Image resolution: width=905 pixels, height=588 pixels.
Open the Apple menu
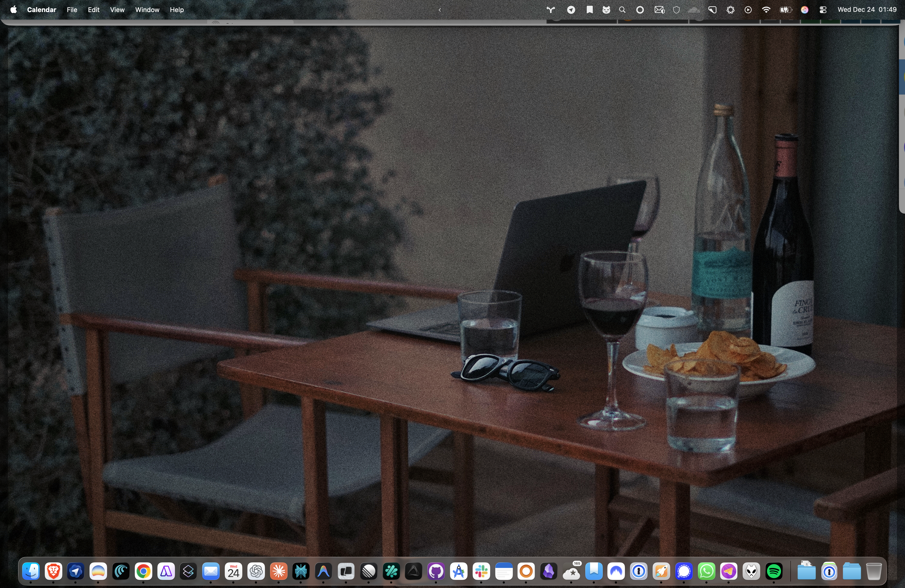pyautogui.click(x=13, y=10)
